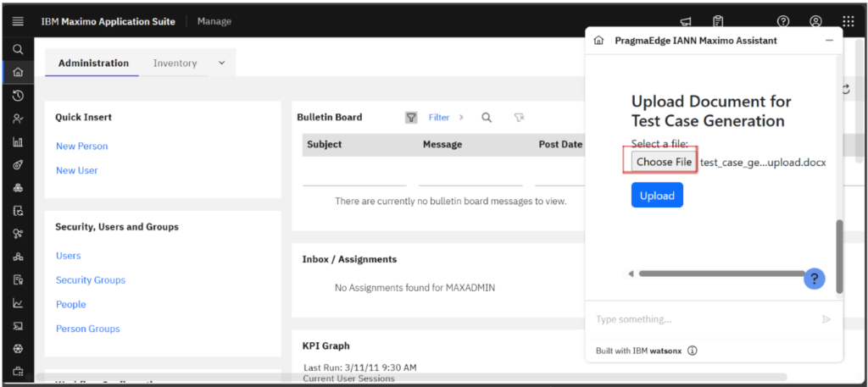
Task: Sort by the Message column header
Action: (x=442, y=144)
